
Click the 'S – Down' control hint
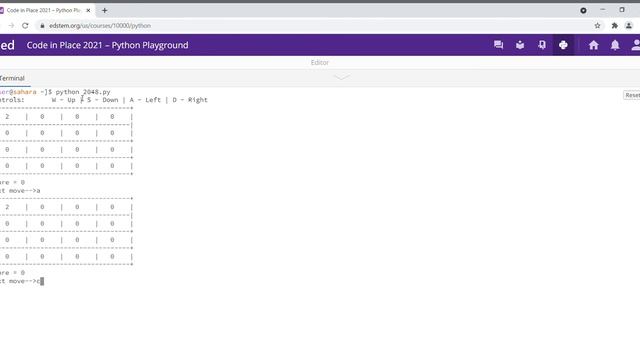click(x=102, y=100)
